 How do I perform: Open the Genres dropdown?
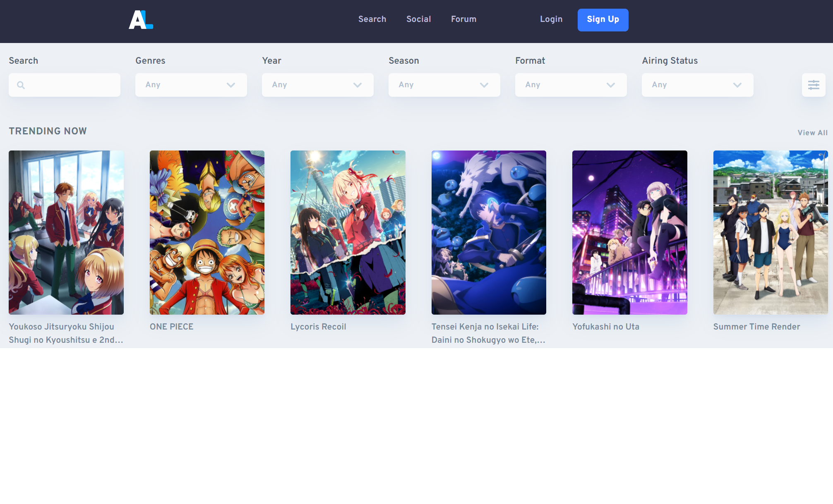pyautogui.click(x=191, y=85)
